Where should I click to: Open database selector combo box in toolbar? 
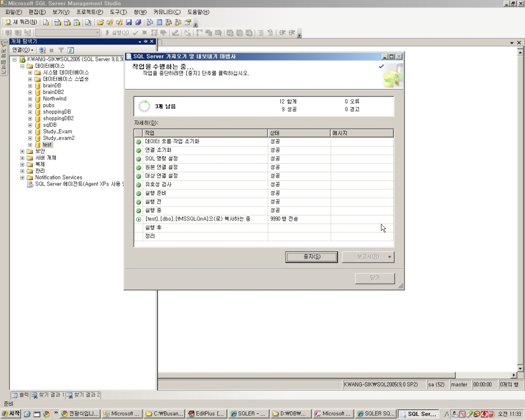[x=68, y=32]
